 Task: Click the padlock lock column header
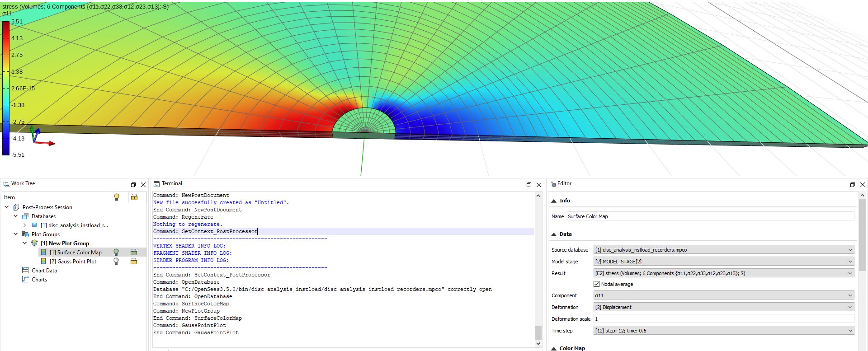point(134,197)
